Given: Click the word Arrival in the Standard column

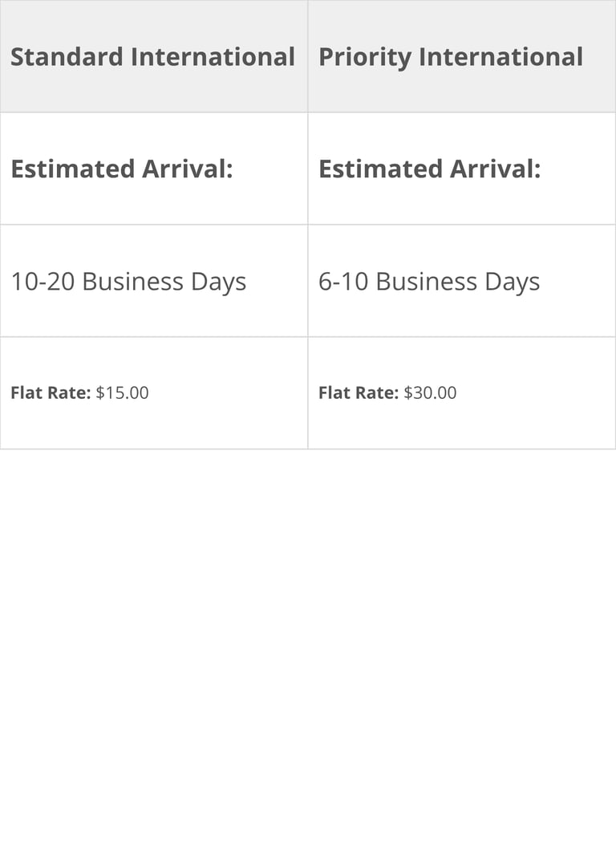Looking at the screenshot, I should pos(187,169).
